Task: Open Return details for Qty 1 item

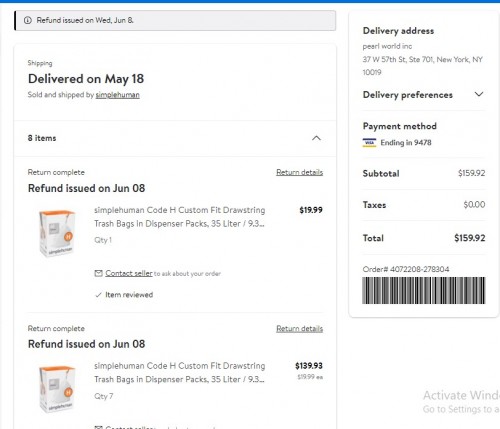Action: 299,172
